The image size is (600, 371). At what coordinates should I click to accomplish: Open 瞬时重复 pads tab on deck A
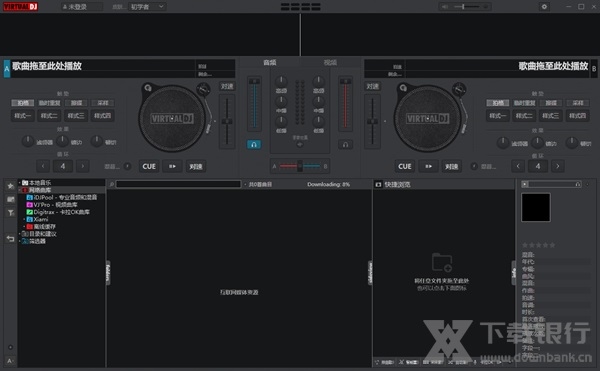49,103
